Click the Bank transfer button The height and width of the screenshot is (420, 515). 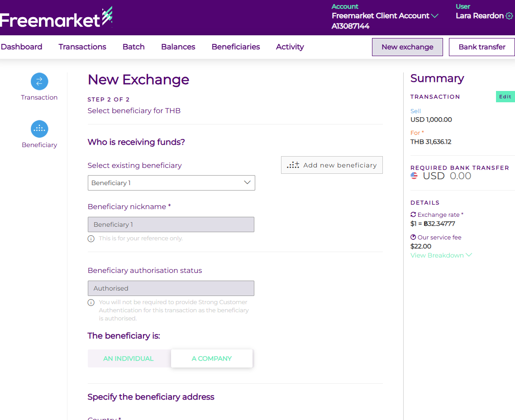[x=482, y=47]
